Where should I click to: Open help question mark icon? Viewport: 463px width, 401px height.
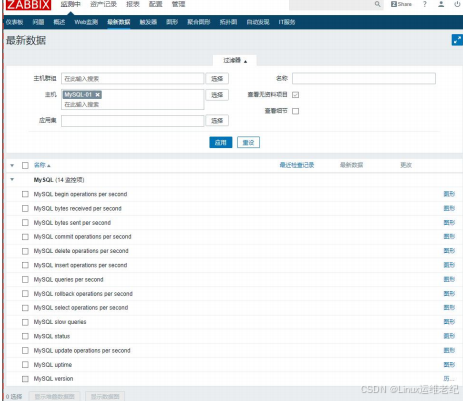425,4
